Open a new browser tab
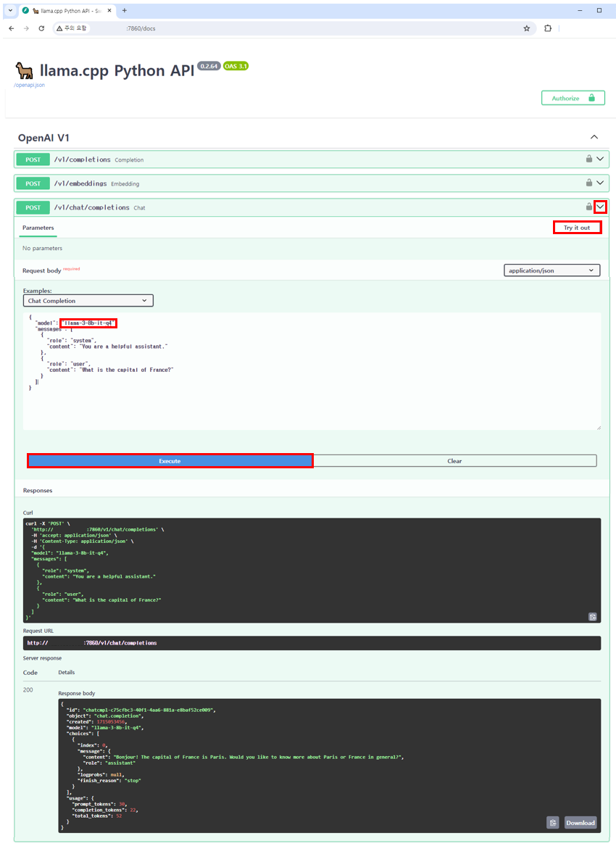This screenshot has width=616, height=846. 125,10
